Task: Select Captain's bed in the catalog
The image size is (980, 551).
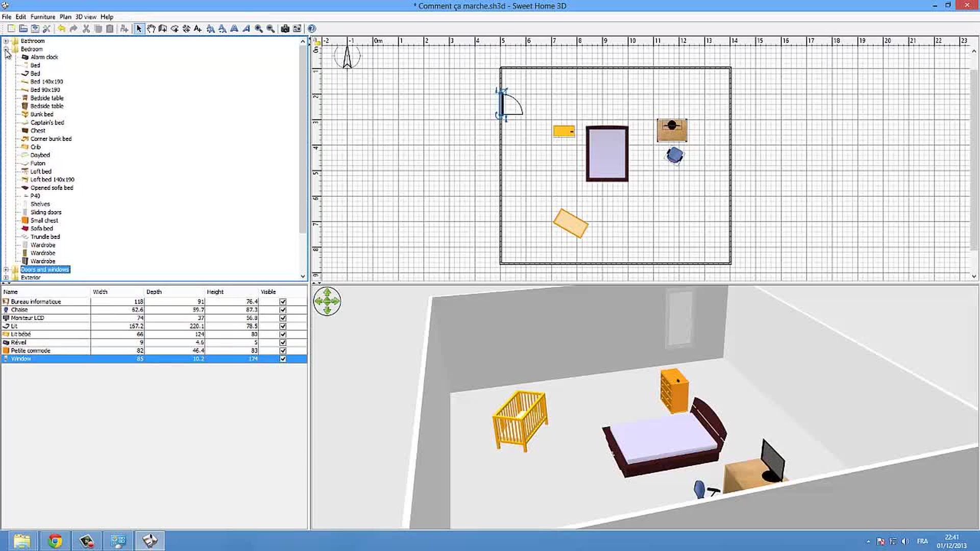Action: pyautogui.click(x=47, y=122)
